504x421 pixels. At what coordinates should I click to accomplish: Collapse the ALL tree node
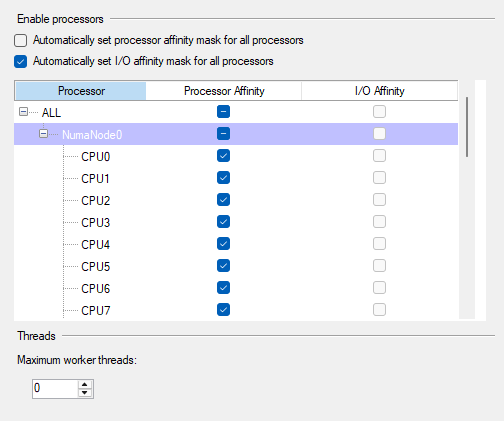(23, 112)
